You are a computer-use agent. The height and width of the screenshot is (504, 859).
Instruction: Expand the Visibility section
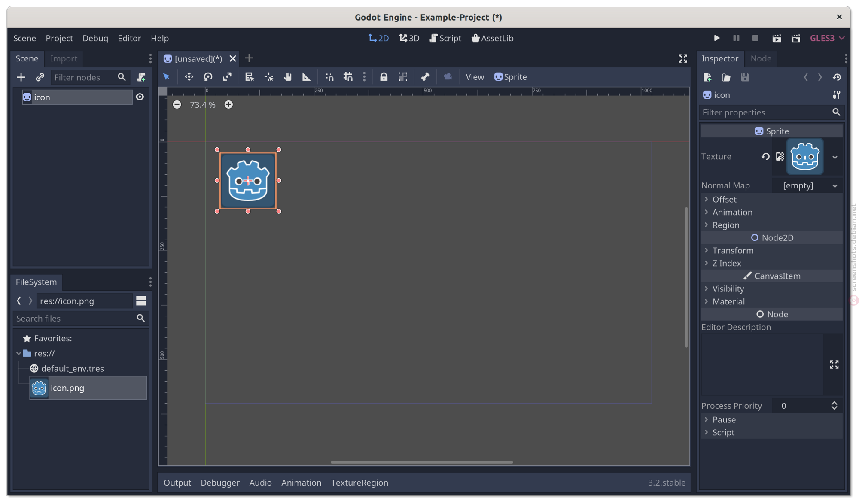click(x=772, y=288)
